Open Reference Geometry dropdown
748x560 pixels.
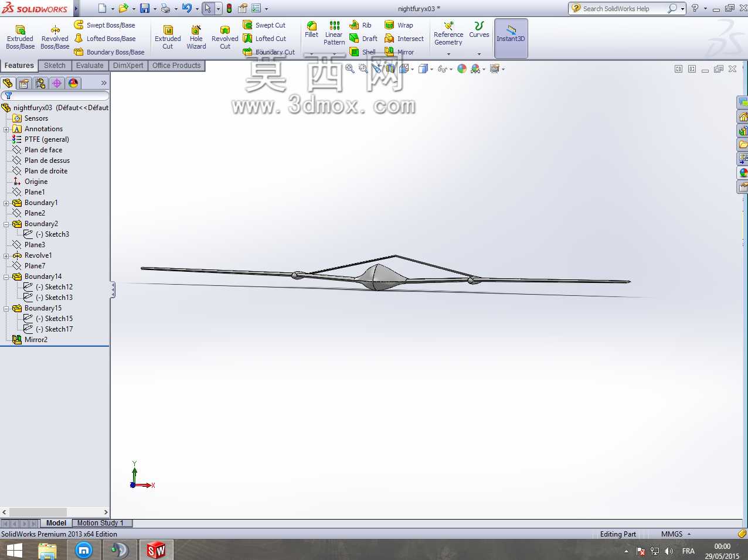tap(448, 54)
